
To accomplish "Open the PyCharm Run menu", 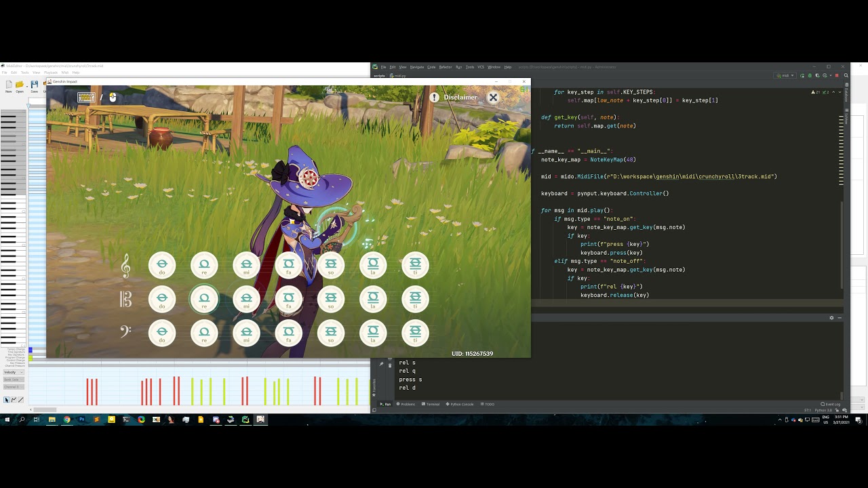I will coord(458,67).
